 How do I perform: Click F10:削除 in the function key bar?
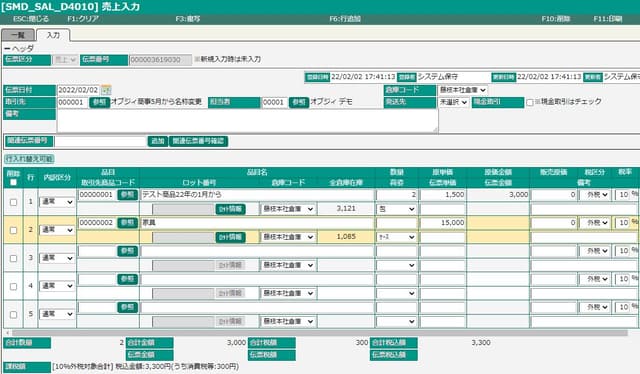click(x=556, y=19)
